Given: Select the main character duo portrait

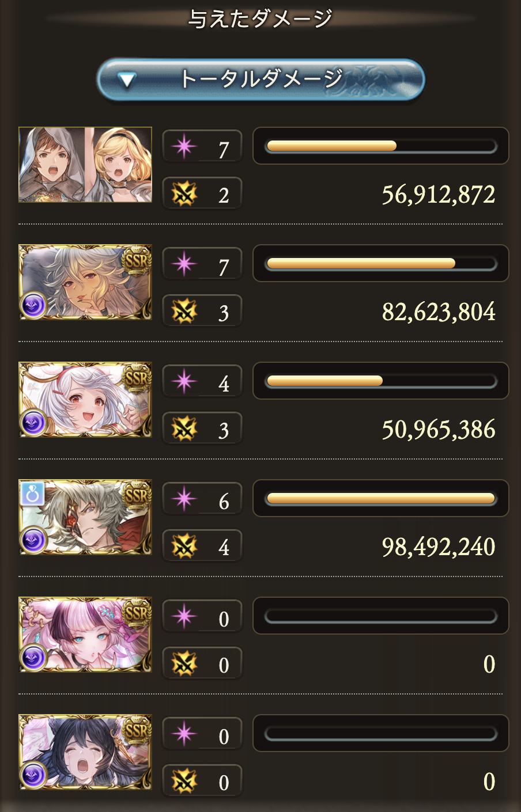Looking at the screenshot, I should (85, 165).
